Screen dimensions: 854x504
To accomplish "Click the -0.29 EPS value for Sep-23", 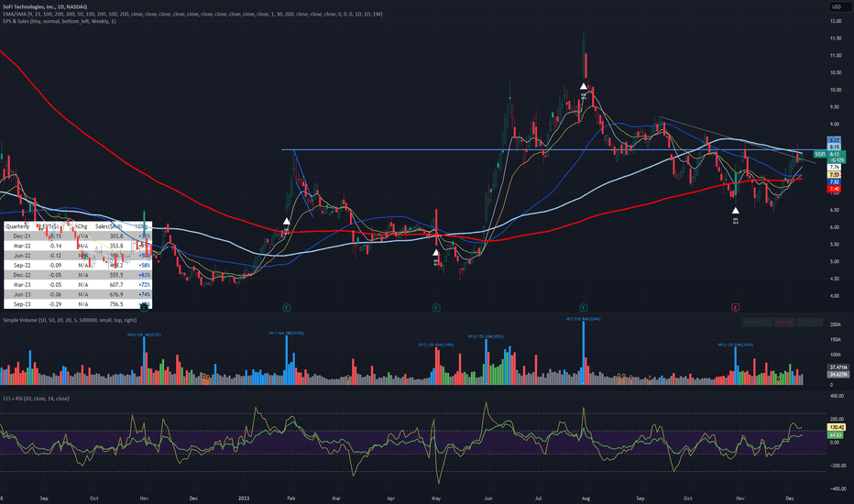I will 54,304.
